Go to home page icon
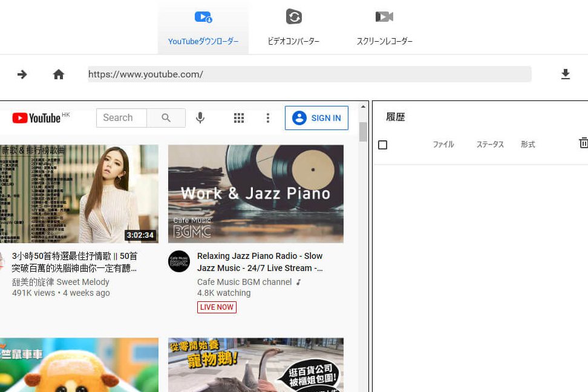The height and width of the screenshot is (392, 588). [59, 74]
